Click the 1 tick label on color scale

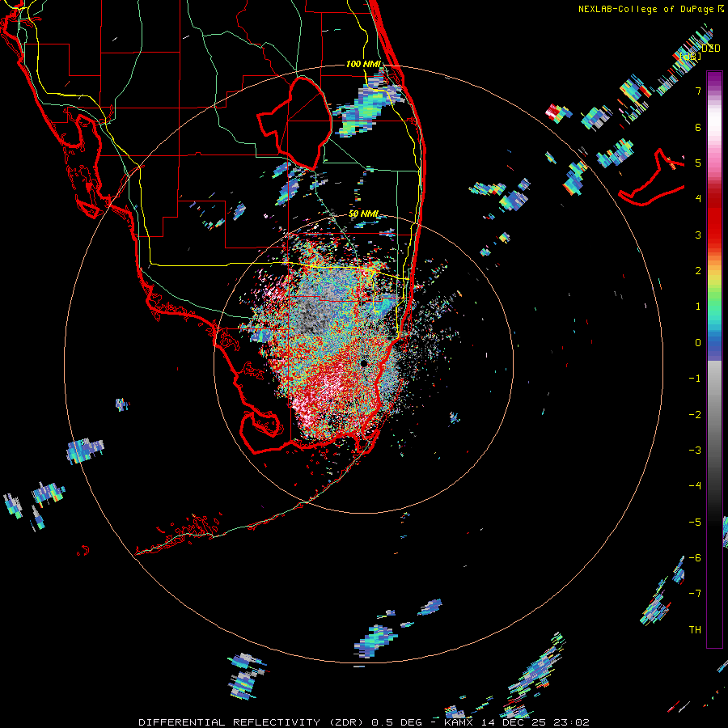point(698,307)
